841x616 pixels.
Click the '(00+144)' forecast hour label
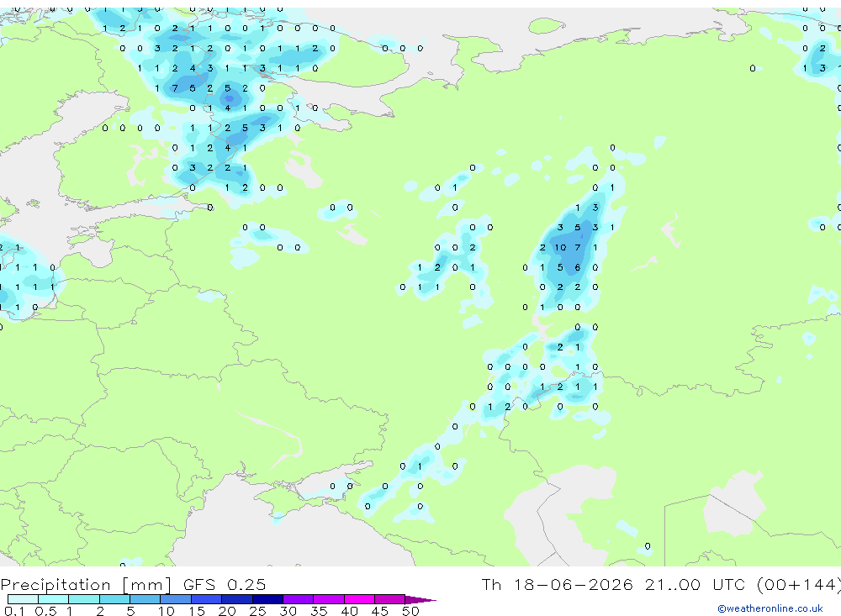coord(798,584)
